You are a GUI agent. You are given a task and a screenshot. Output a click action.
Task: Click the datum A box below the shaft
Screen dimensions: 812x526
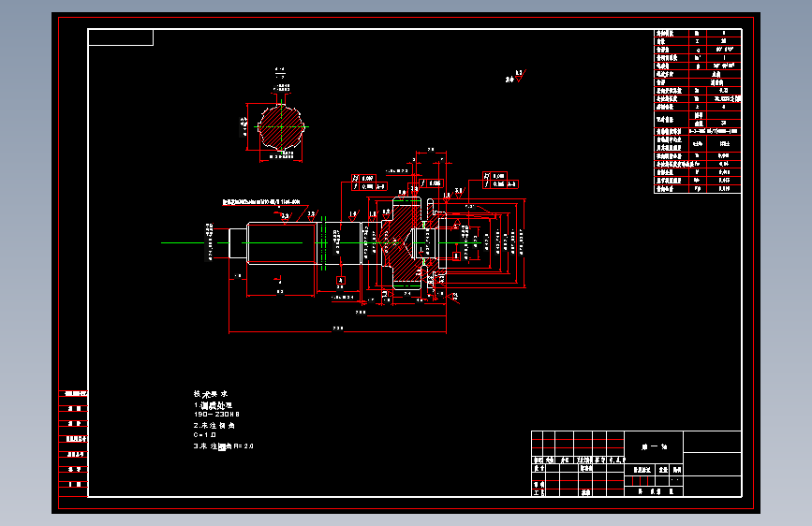340,280
